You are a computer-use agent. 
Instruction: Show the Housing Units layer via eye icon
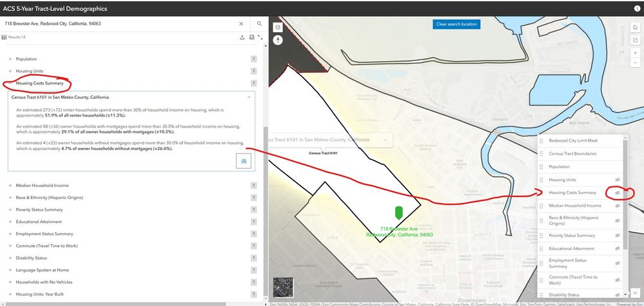(x=618, y=180)
